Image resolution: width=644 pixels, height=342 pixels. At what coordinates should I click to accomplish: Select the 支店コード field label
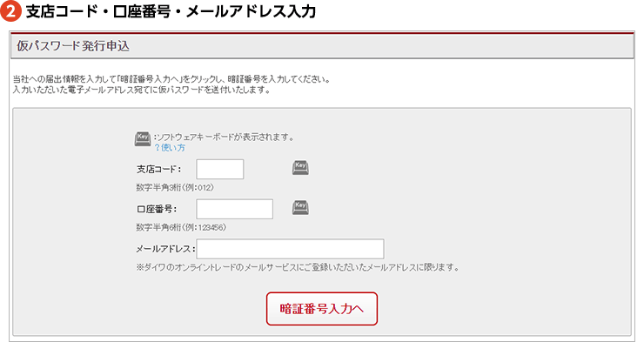tap(158, 169)
